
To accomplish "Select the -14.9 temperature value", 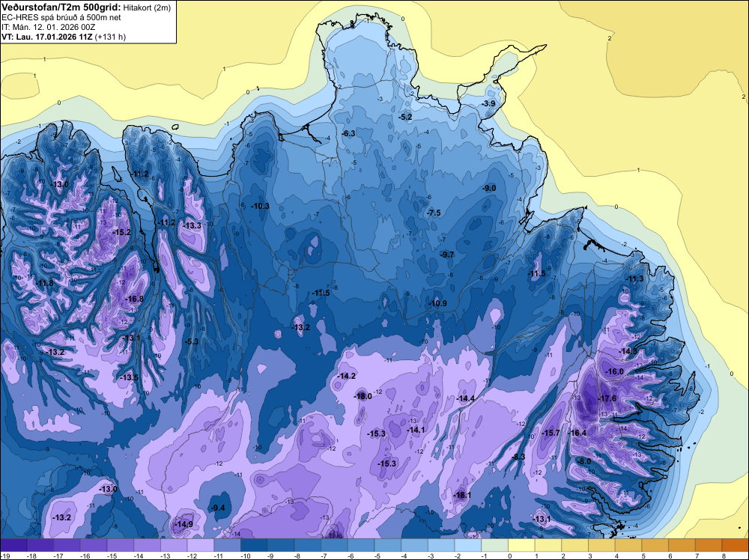I will coord(184,524).
